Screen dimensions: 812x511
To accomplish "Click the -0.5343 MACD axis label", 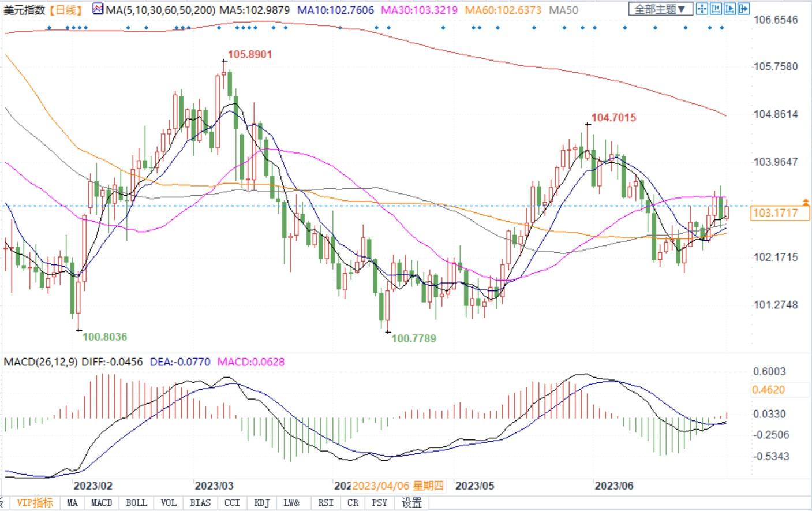I will 771,456.
